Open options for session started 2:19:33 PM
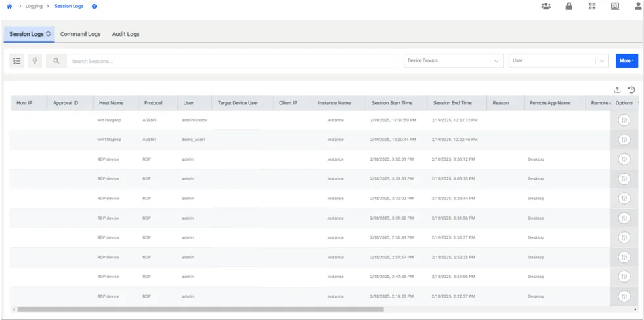 tap(624, 296)
